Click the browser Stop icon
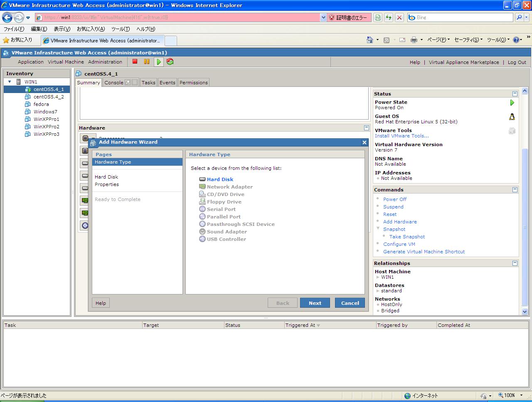Image resolution: width=532 pixels, height=402 pixels. 399,17
